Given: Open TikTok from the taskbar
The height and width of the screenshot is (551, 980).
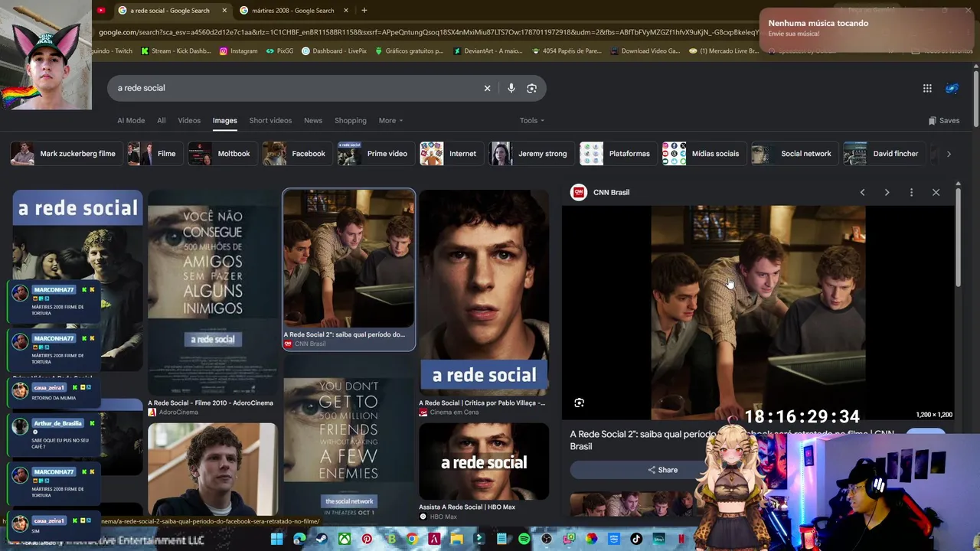Looking at the screenshot, I should (x=636, y=539).
